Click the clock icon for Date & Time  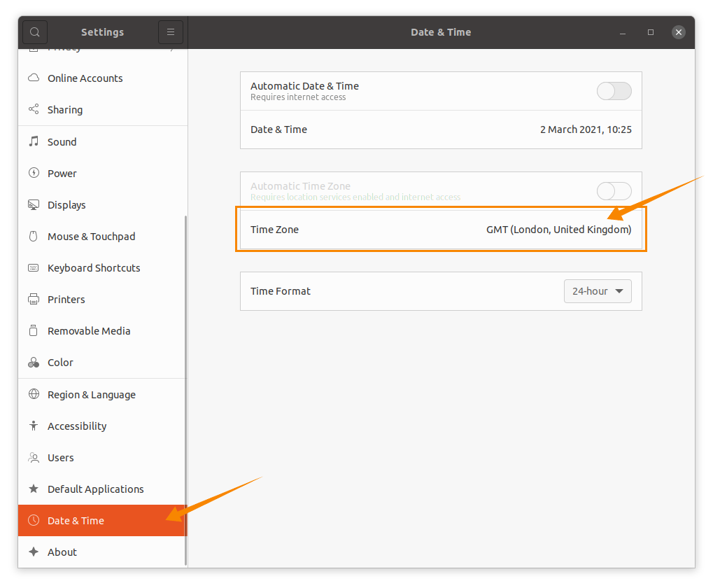[x=34, y=520]
